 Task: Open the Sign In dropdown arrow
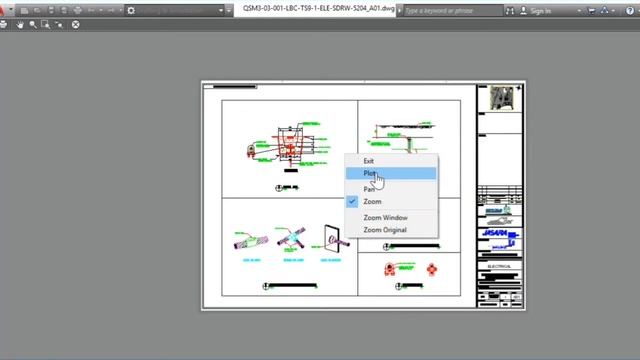click(x=579, y=11)
